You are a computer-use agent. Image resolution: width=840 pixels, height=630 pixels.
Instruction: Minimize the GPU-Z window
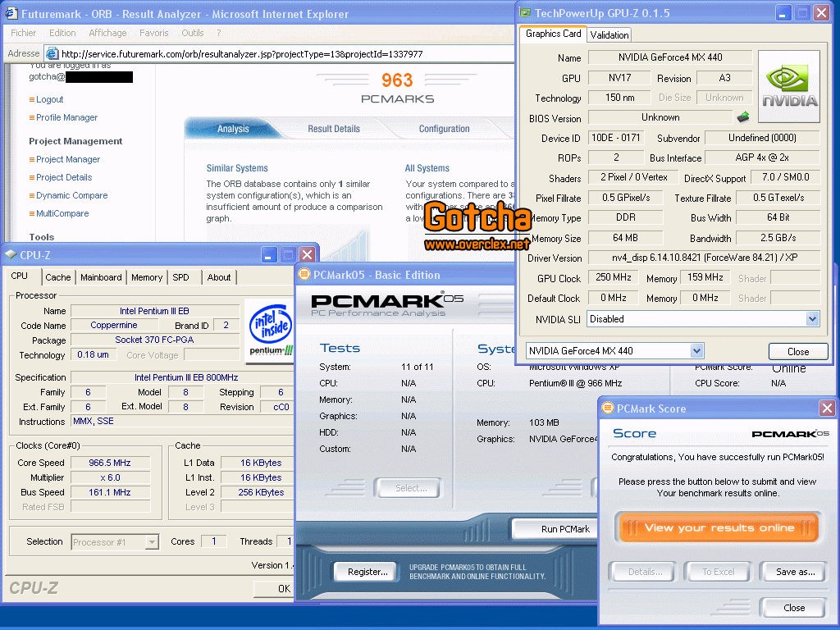(x=783, y=13)
